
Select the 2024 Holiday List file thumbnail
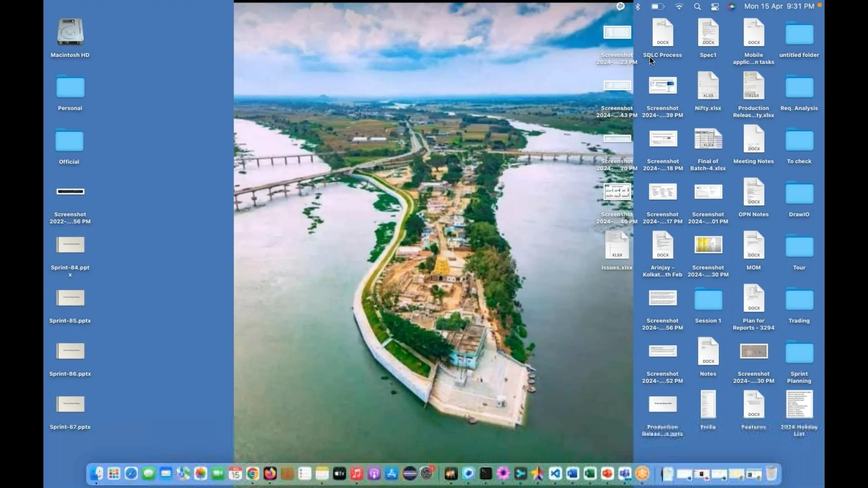pyautogui.click(x=799, y=404)
